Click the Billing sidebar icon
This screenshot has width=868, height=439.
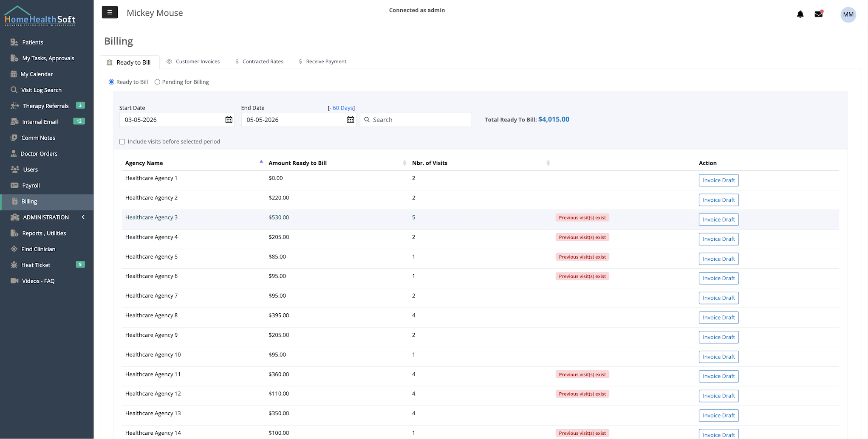(15, 201)
